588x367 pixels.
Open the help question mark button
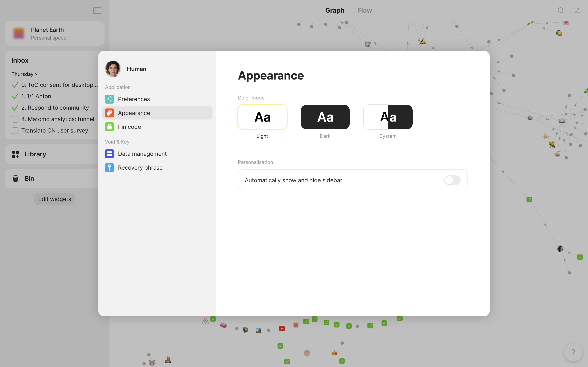coord(573,352)
